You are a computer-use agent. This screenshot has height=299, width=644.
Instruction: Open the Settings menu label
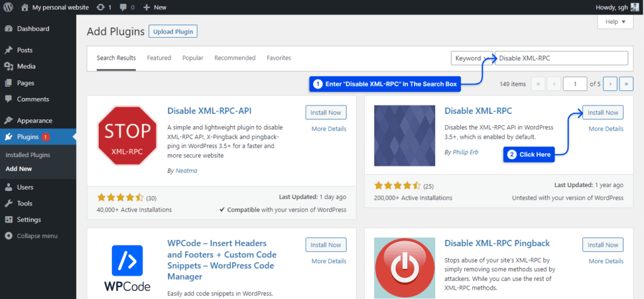click(29, 220)
